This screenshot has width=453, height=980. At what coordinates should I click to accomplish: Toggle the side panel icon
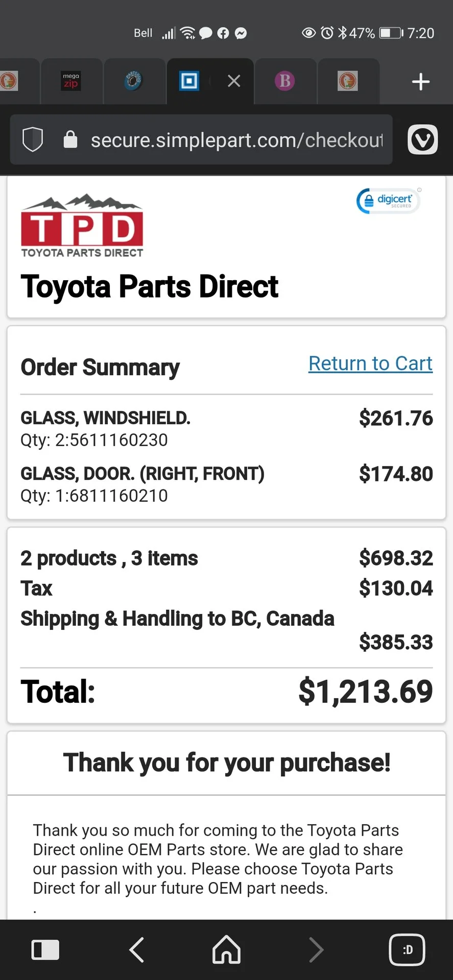(45, 950)
